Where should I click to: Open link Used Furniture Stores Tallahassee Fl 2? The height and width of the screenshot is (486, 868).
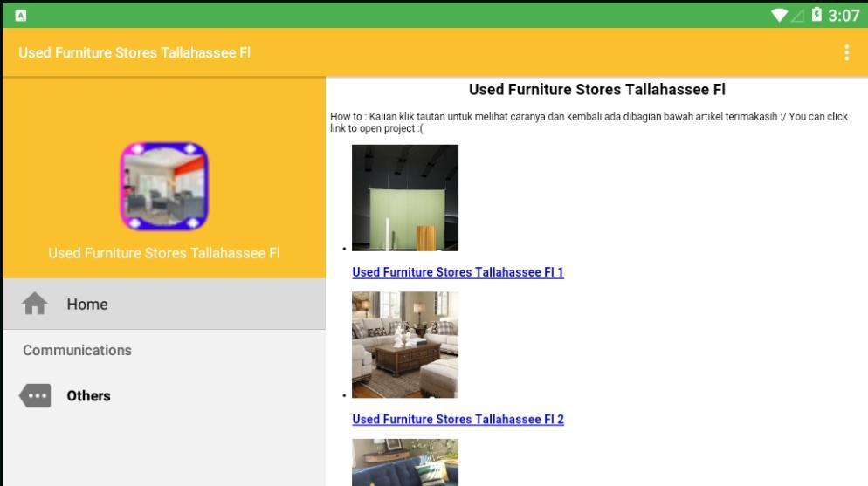click(x=458, y=419)
